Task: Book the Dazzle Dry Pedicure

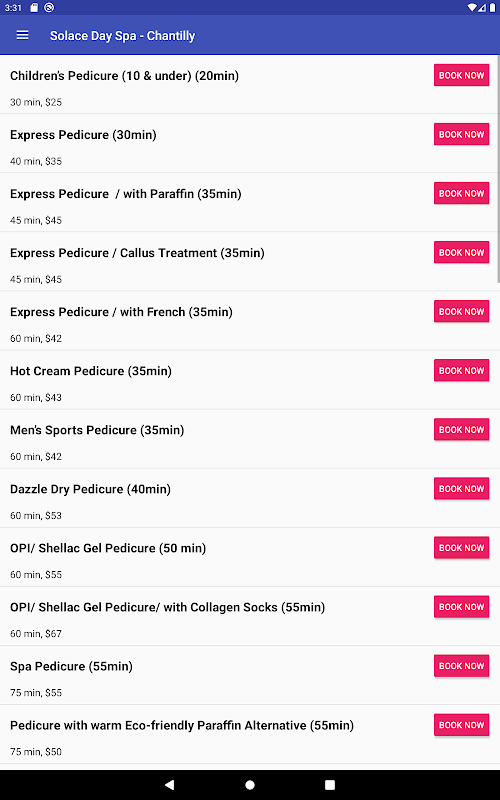Action: pyautogui.click(x=461, y=488)
